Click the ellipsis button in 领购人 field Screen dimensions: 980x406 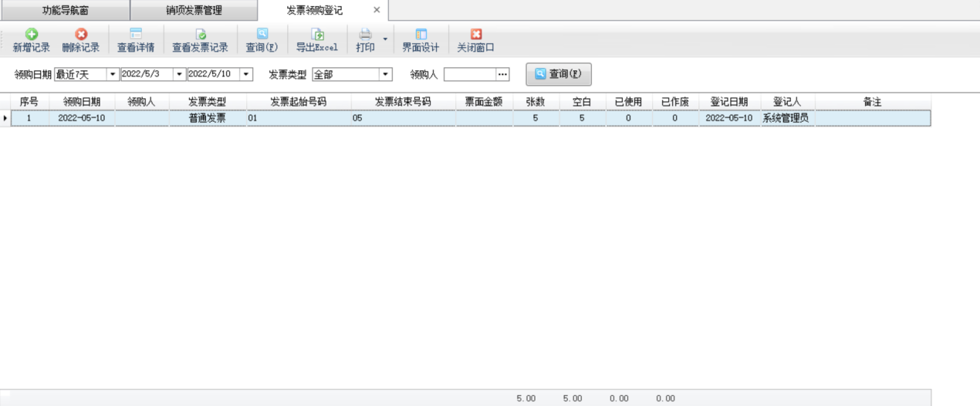click(502, 75)
